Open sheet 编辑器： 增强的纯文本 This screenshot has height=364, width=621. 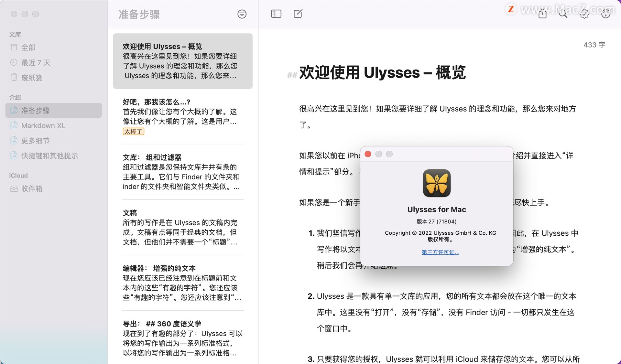tap(183, 283)
